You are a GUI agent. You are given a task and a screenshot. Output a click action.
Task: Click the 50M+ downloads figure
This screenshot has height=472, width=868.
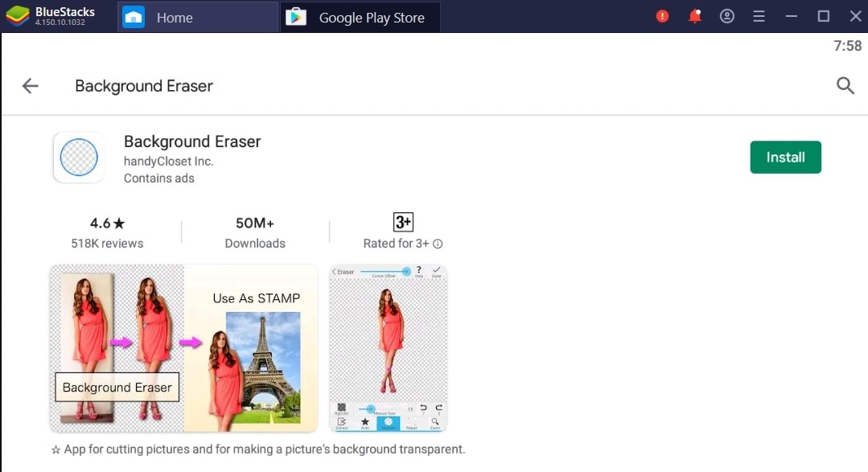click(x=255, y=223)
